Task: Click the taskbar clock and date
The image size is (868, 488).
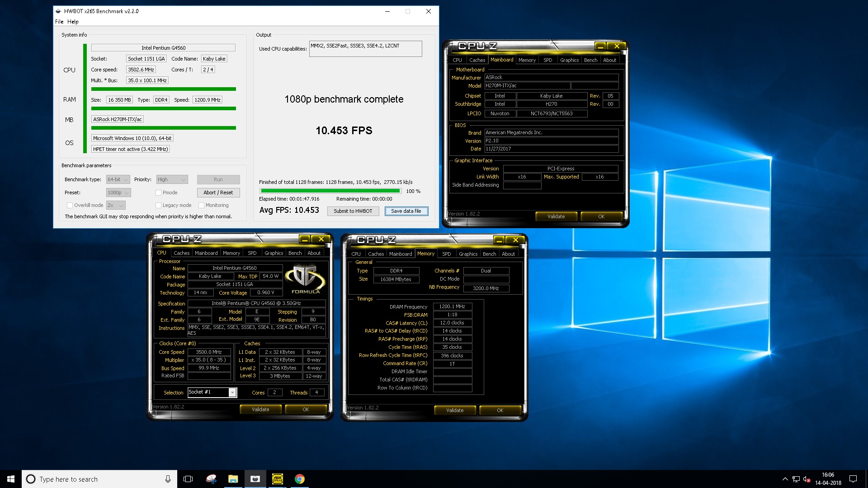Action: (828, 479)
